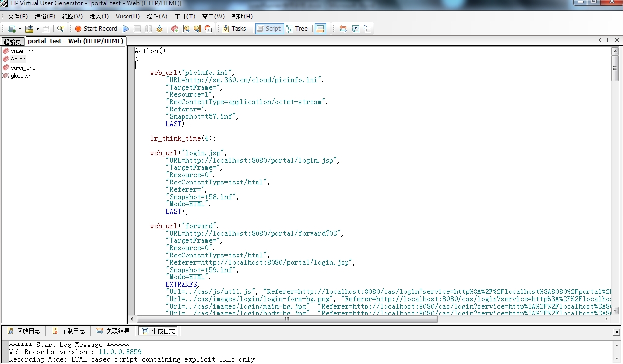Click the "RecContentType=application/octet-stream" line
The image size is (623, 364).
pyautogui.click(x=247, y=102)
